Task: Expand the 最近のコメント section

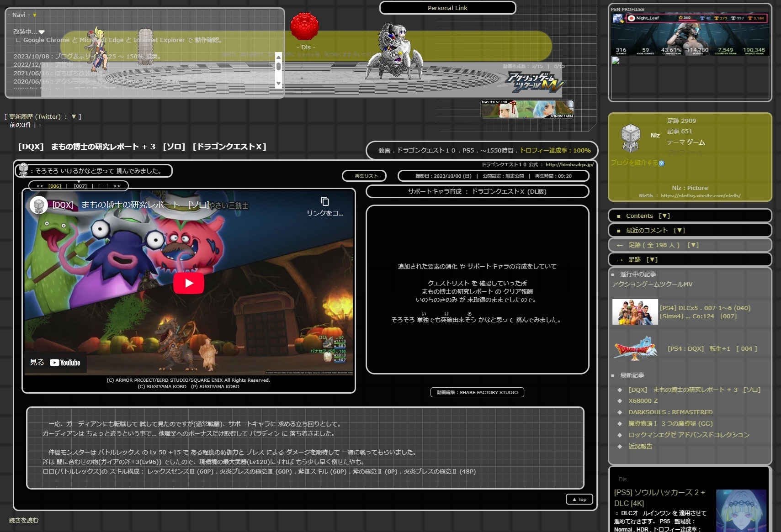Action: 680,231
